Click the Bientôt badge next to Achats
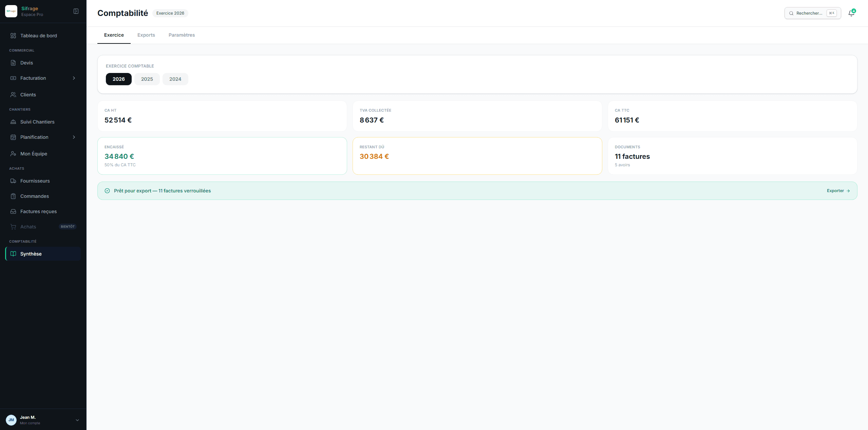 click(x=68, y=227)
